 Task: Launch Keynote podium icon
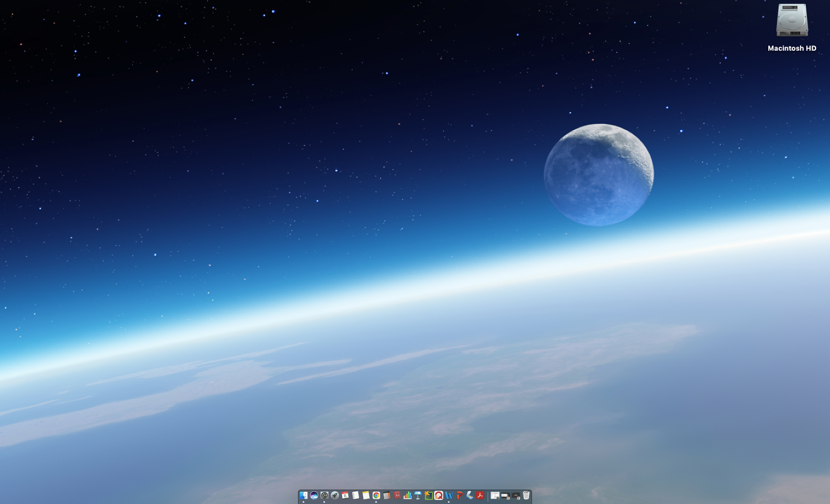pyautogui.click(x=418, y=495)
